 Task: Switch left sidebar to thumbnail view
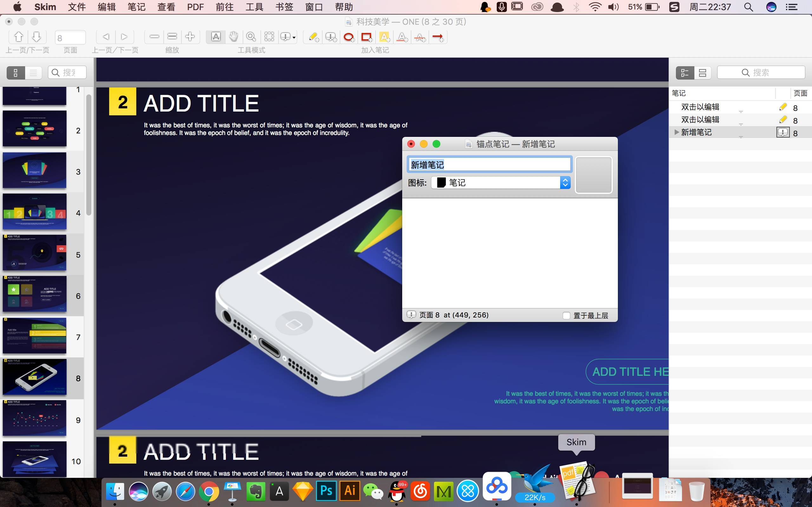16,73
